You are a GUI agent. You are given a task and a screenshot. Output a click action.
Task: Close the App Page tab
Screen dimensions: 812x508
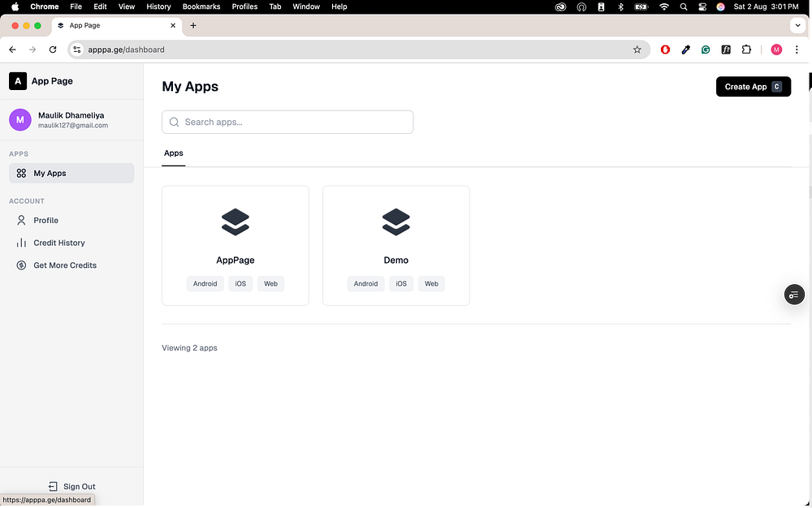[x=173, y=25]
